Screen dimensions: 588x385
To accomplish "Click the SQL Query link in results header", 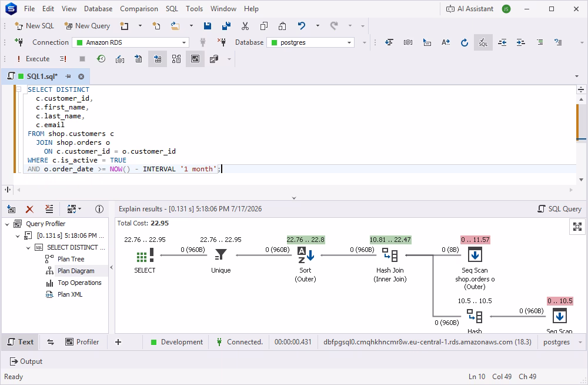I will pyautogui.click(x=560, y=209).
